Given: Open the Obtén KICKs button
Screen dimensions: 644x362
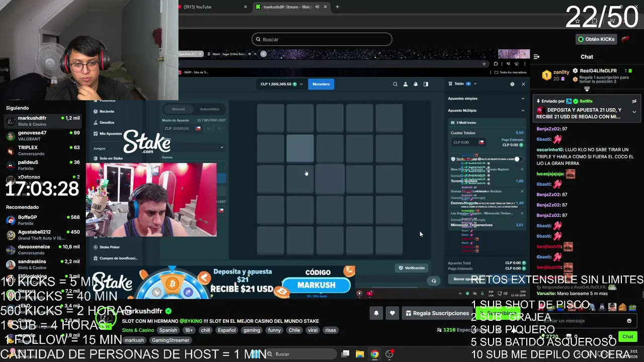Looking at the screenshot, I should pos(596,39).
